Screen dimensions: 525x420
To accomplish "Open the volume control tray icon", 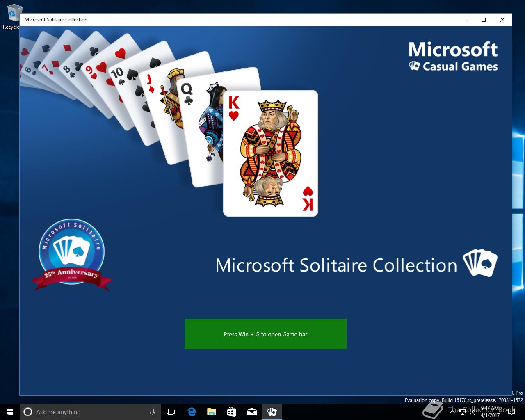I will point(472,412).
